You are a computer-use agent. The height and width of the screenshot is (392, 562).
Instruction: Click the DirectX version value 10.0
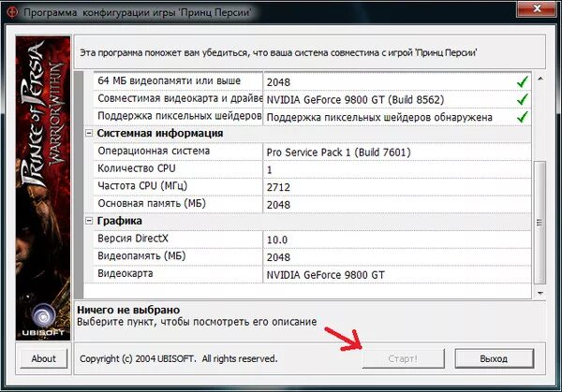pos(277,240)
